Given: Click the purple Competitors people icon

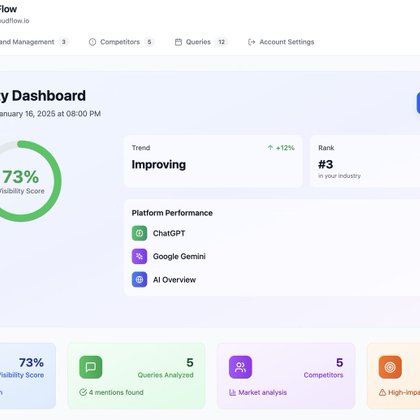Looking at the screenshot, I should [240, 367].
